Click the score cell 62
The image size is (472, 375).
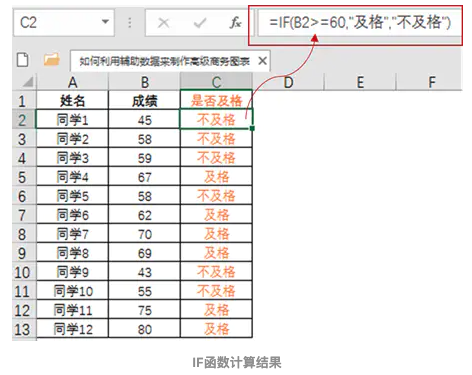pyautogui.click(x=144, y=214)
